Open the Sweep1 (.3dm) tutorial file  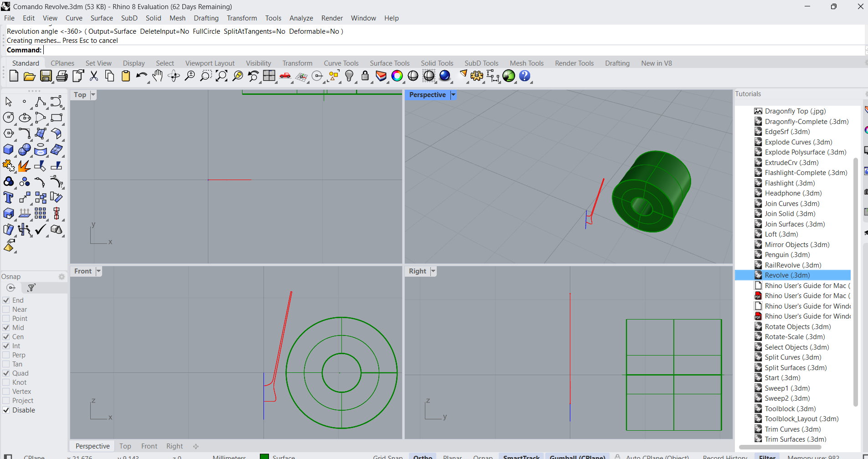pyautogui.click(x=787, y=388)
